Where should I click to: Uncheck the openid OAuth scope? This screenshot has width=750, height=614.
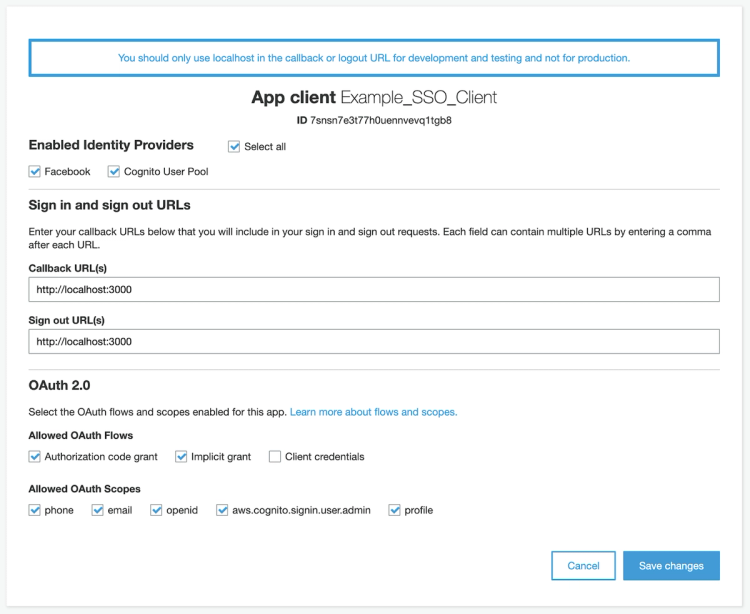tap(156, 510)
